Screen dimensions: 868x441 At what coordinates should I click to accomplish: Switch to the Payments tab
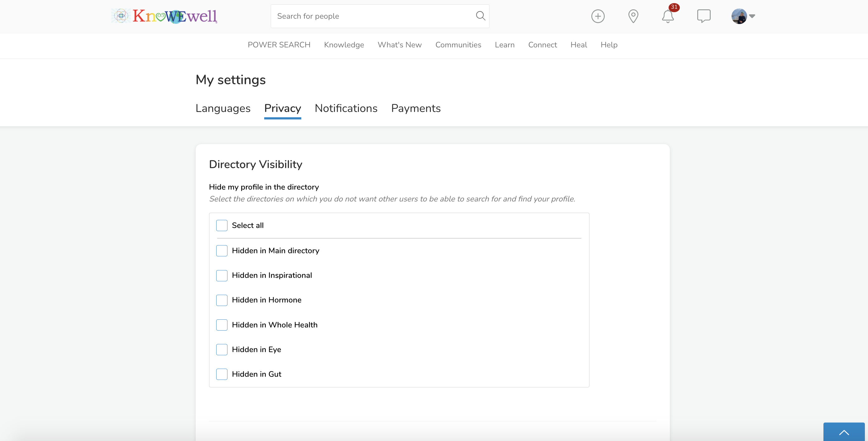[416, 108]
